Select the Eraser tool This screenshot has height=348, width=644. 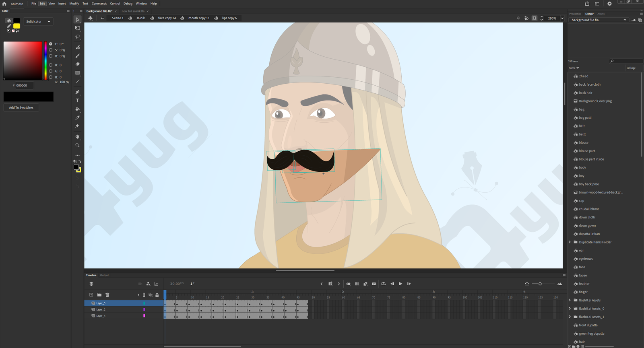(x=78, y=64)
